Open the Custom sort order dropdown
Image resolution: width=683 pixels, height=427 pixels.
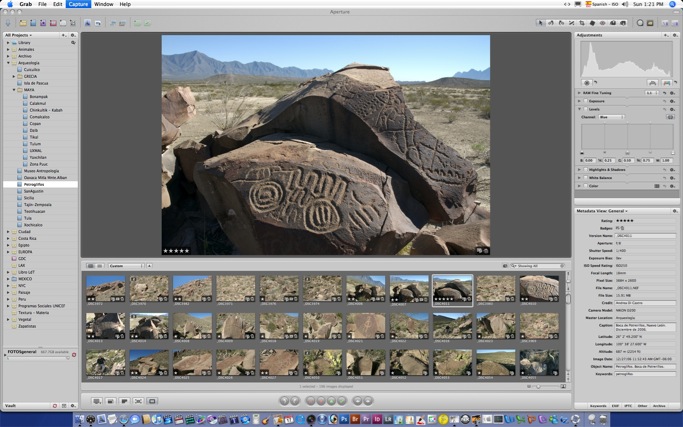pos(126,266)
